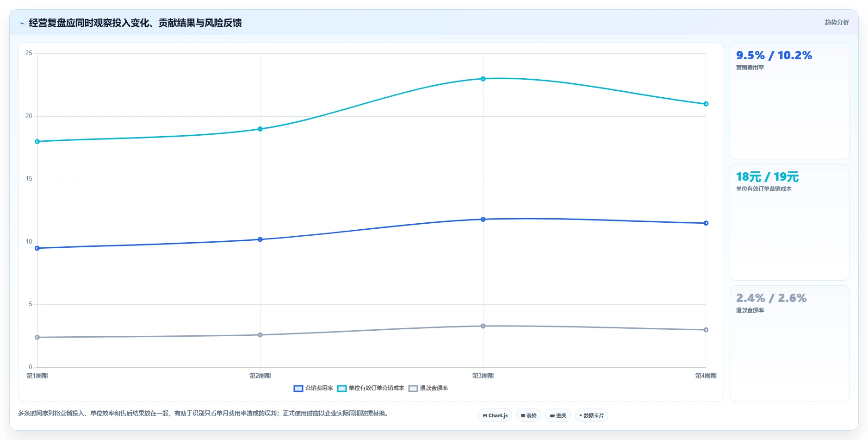Select the Chart.js tag chip
The image size is (868, 440).
pyautogui.click(x=495, y=415)
